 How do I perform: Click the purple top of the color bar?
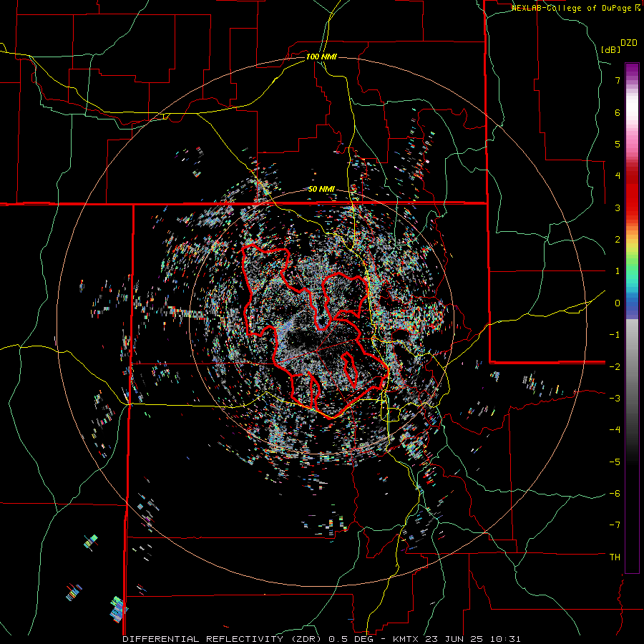[x=632, y=70]
